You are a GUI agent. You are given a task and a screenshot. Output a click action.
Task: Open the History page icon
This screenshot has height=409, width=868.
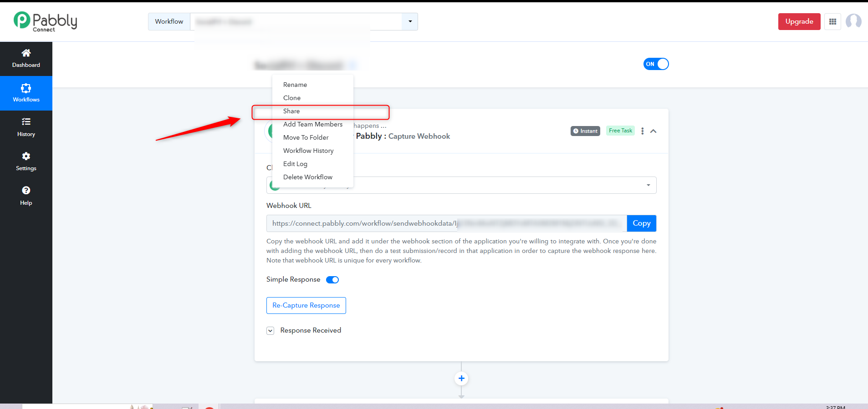coord(26,122)
